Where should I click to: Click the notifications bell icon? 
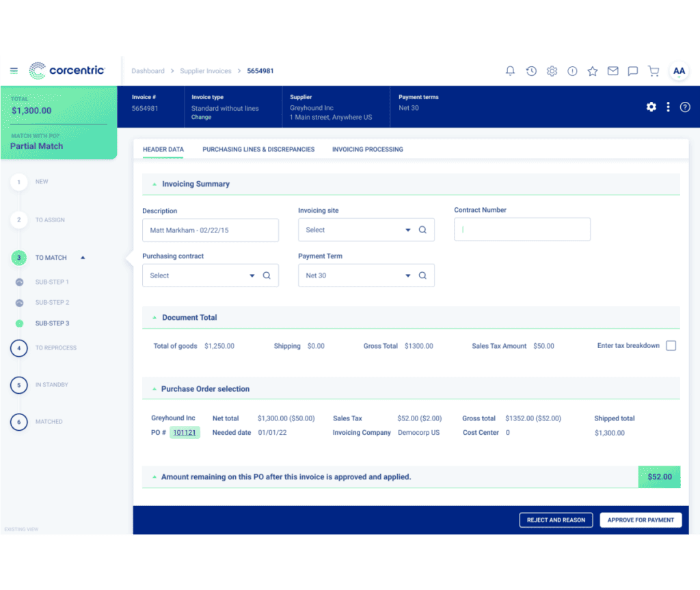510,70
